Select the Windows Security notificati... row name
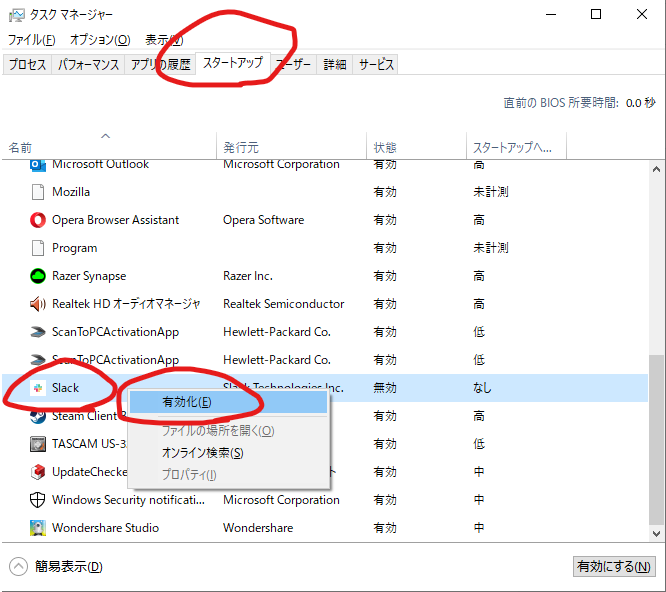 click(128, 500)
